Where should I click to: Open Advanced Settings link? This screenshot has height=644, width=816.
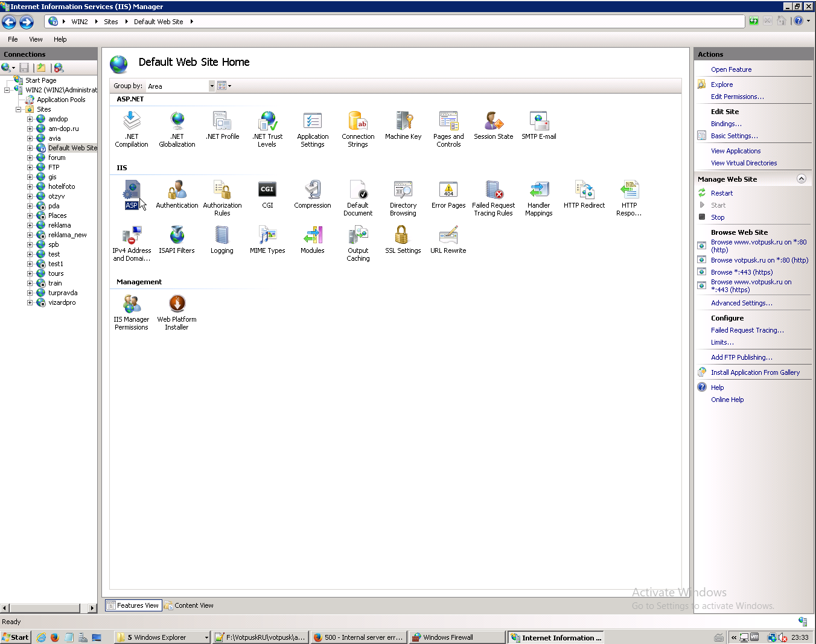click(x=741, y=303)
